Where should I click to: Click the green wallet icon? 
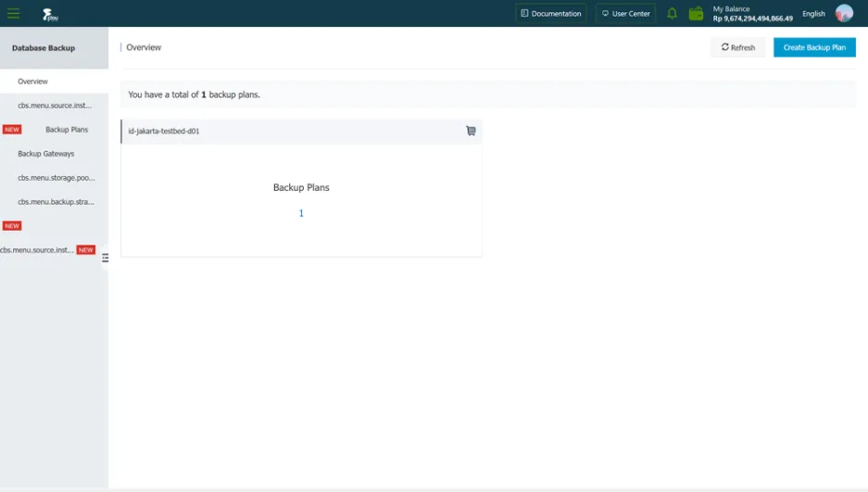click(x=696, y=13)
